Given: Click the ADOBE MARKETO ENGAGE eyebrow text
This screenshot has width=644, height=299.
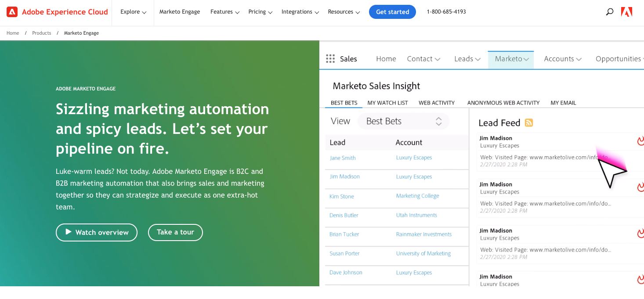Looking at the screenshot, I should click(86, 89).
